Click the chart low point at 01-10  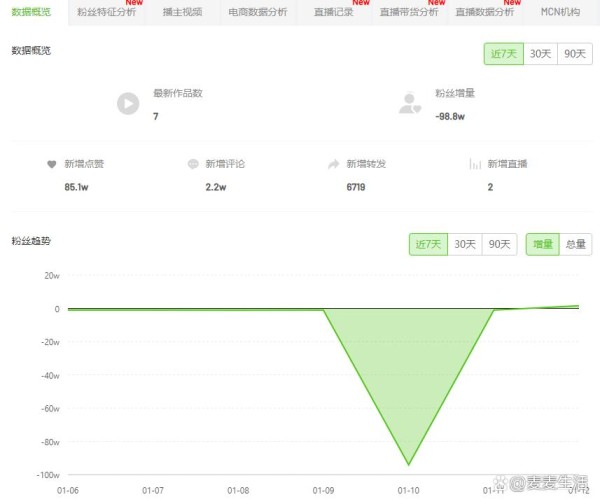(409, 465)
